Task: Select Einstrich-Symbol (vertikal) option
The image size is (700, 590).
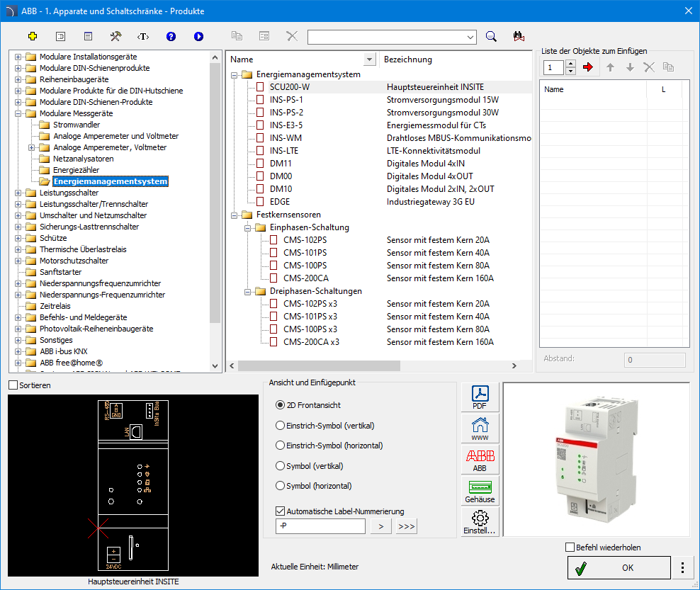Action: click(x=280, y=426)
